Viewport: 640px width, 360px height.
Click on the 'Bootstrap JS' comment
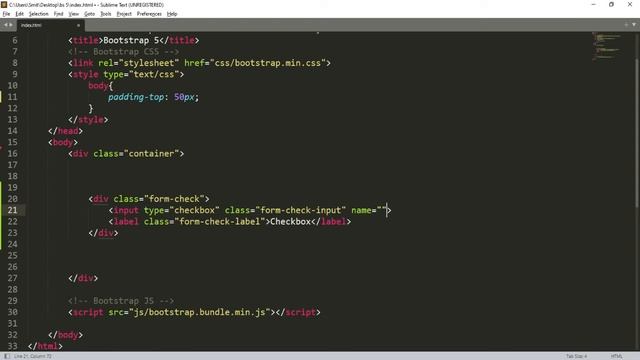tap(121, 301)
